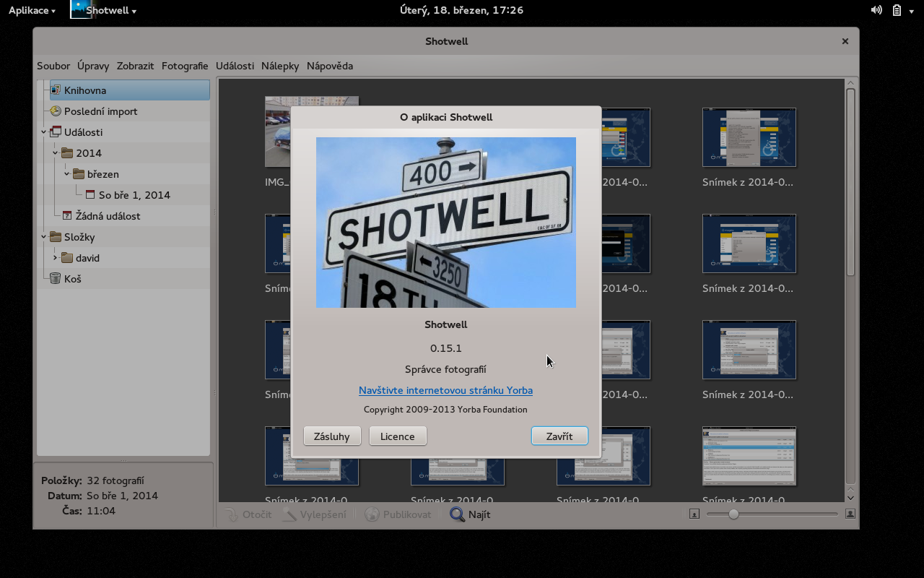The image size is (924, 578).
Task: Click the volume speaker icon in top bar
Action: click(x=876, y=10)
